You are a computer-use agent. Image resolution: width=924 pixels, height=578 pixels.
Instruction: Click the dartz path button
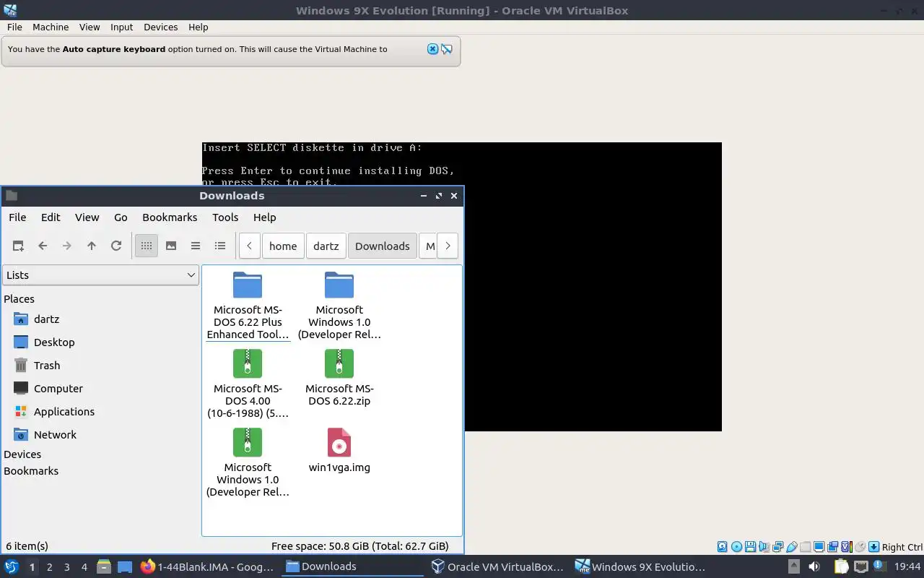click(x=326, y=246)
